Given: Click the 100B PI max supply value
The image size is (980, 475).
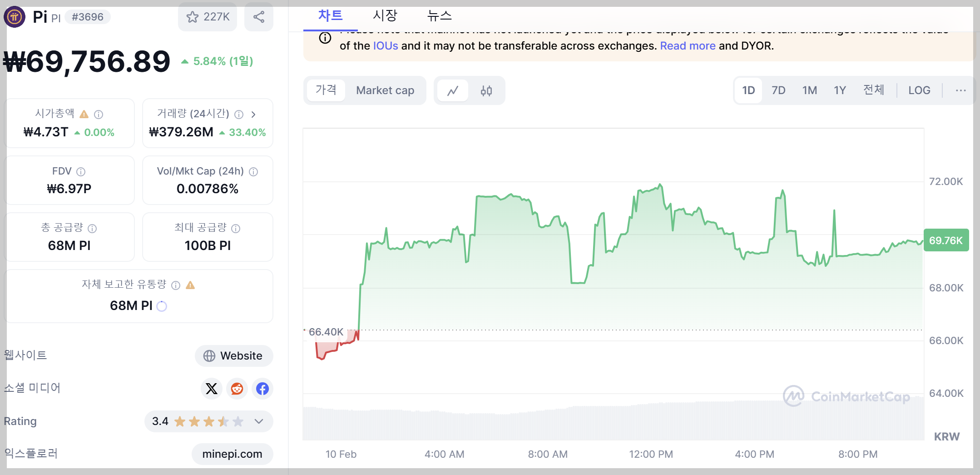Looking at the screenshot, I should coord(208,246).
